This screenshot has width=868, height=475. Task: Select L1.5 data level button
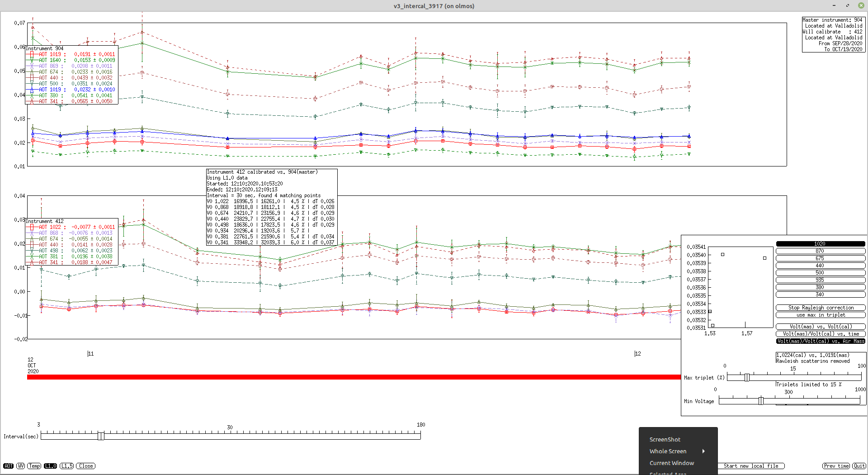[x=67, y=466]
